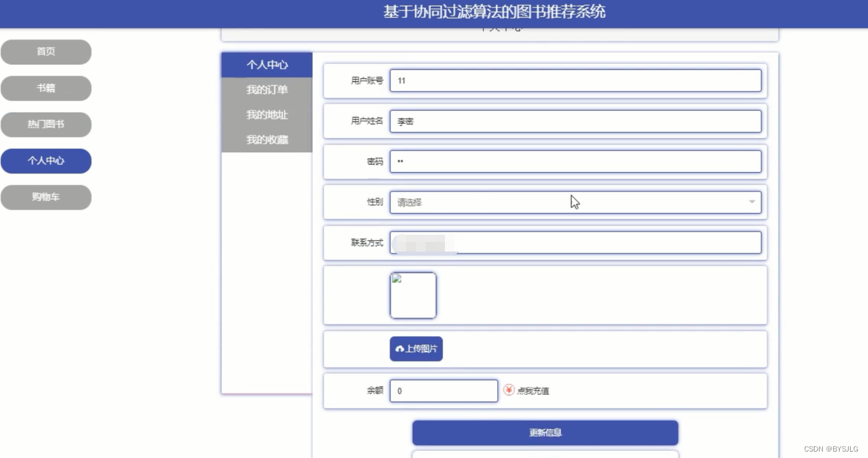868x458 pixels.
Task: Open the 性别 dropdown arrow
Action: 751,202
